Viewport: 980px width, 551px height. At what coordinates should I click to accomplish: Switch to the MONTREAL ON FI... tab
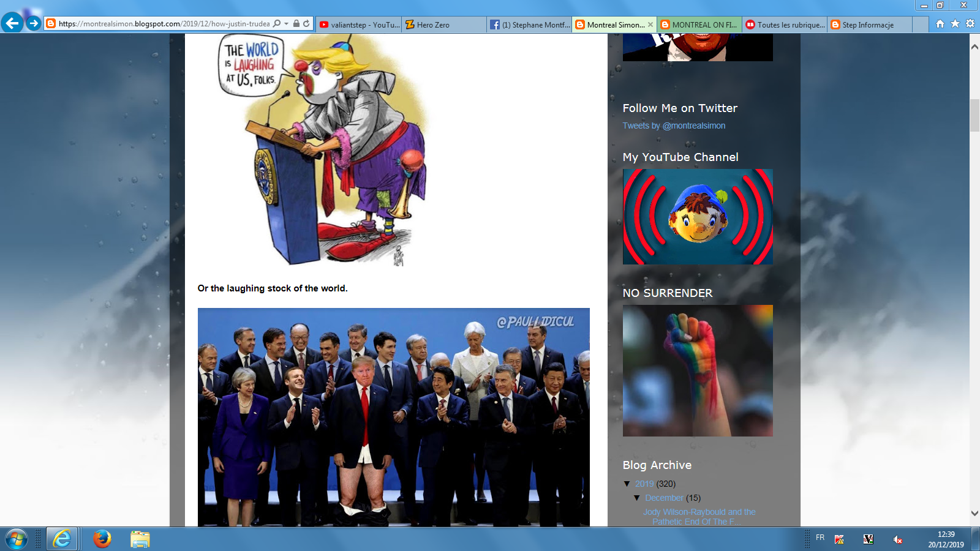coord(699,25)
